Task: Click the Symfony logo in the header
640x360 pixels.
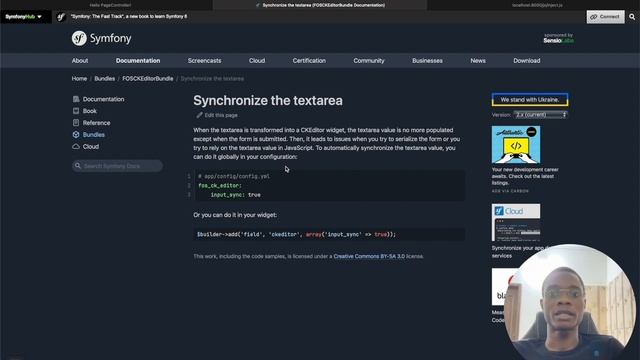Action: pos(102,38)
